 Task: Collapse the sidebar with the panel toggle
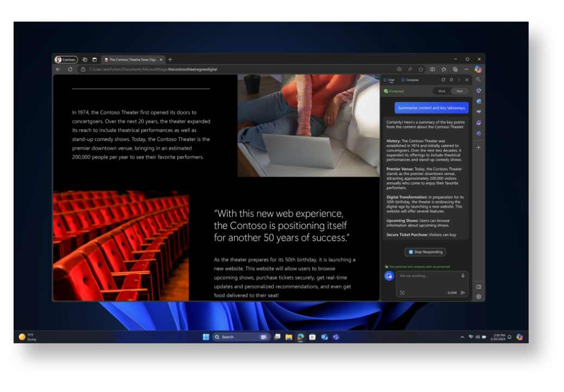click(479, 286)
